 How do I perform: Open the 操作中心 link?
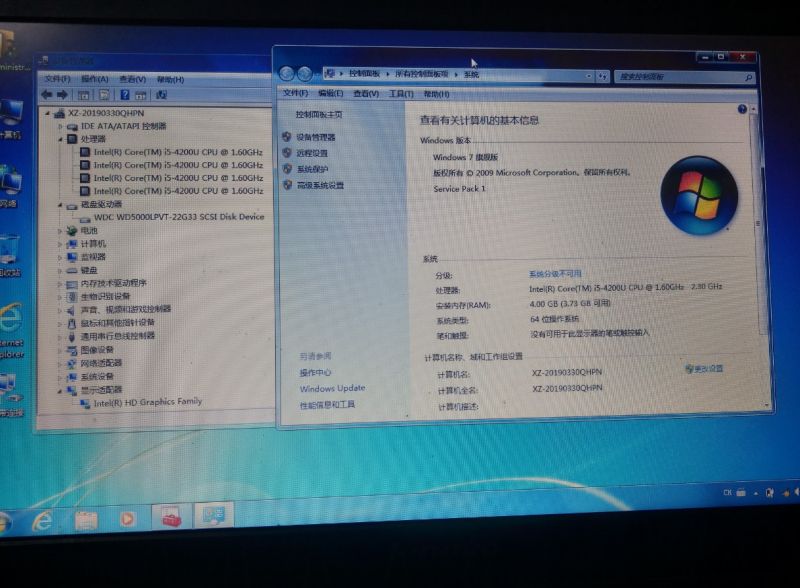[x=315, y=373]
